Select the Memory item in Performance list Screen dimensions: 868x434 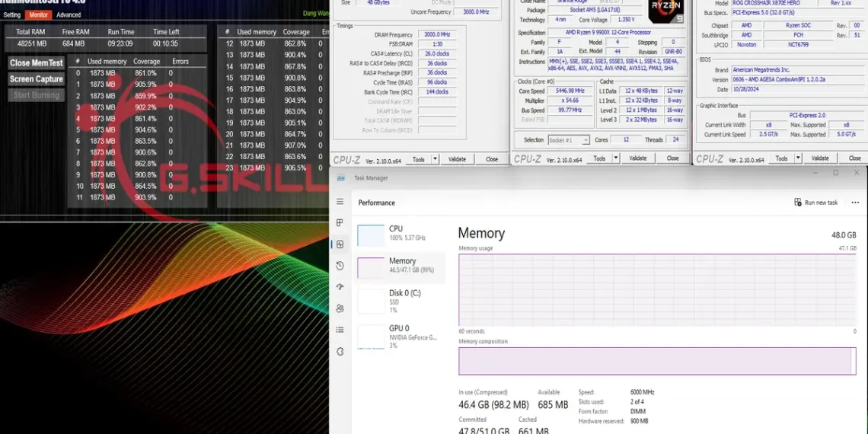tap(400, 267)
